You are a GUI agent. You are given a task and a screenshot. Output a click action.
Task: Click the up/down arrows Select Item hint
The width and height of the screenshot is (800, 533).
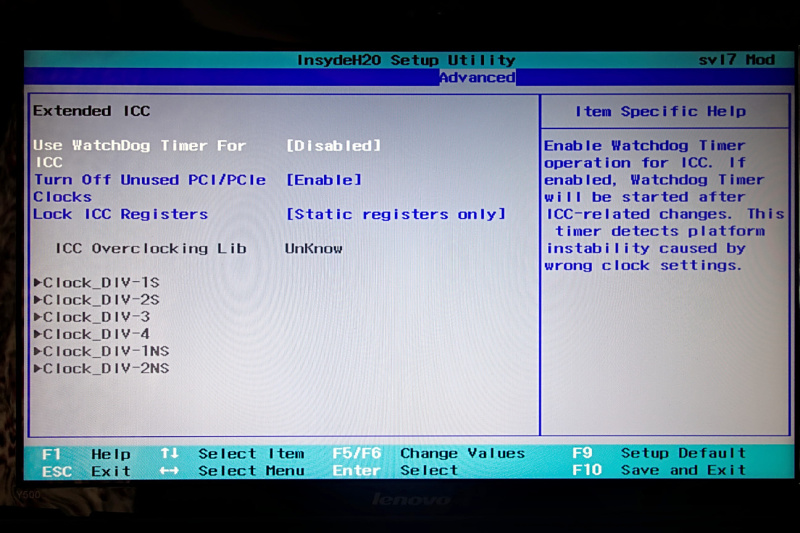pyautogui.click(x=232, y=453)
